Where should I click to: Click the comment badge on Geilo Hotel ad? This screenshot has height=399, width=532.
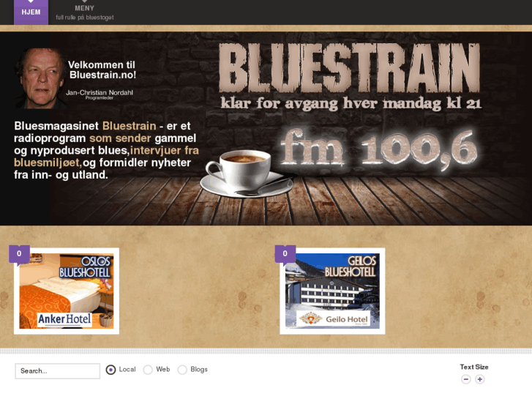285,253
